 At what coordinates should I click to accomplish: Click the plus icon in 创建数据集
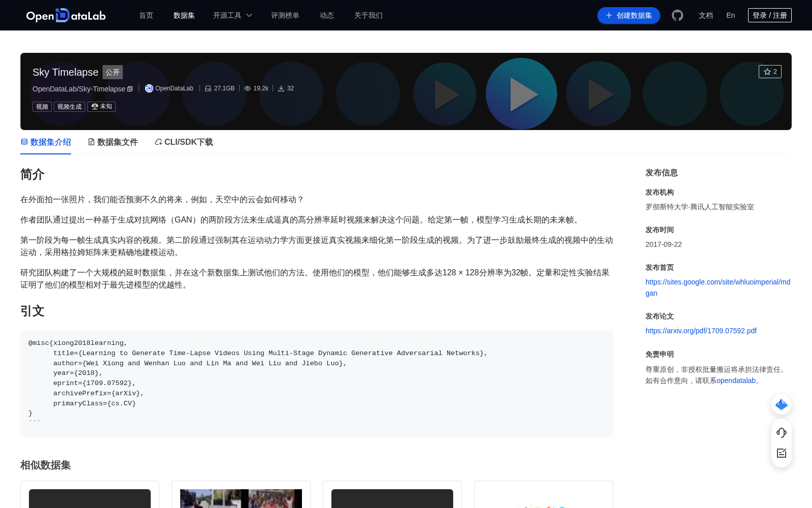coord(609,15)
